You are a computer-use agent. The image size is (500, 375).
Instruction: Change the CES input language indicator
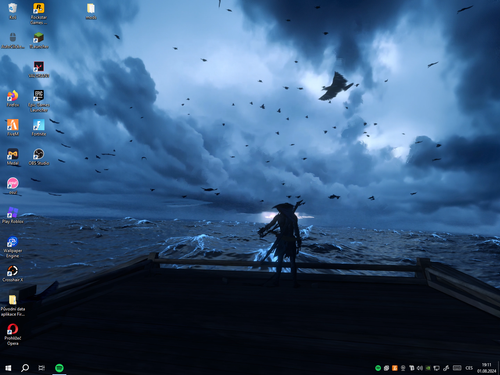coord(469,368)
